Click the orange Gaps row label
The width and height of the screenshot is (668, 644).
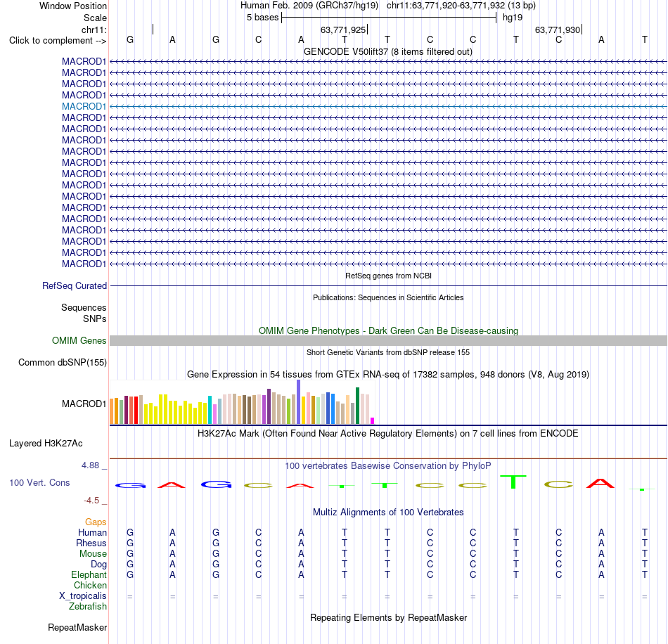pyautogui.click(x=96, y=522)
